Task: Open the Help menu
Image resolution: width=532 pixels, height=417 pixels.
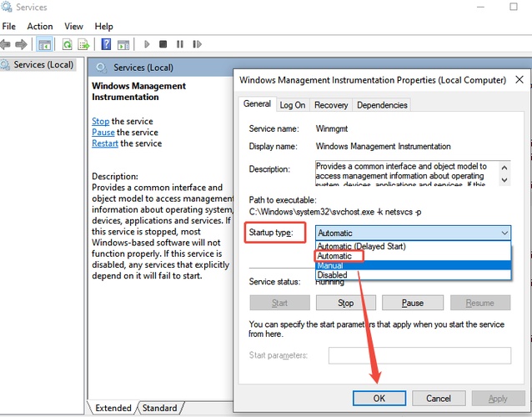Action: click(x=104, y=26)
